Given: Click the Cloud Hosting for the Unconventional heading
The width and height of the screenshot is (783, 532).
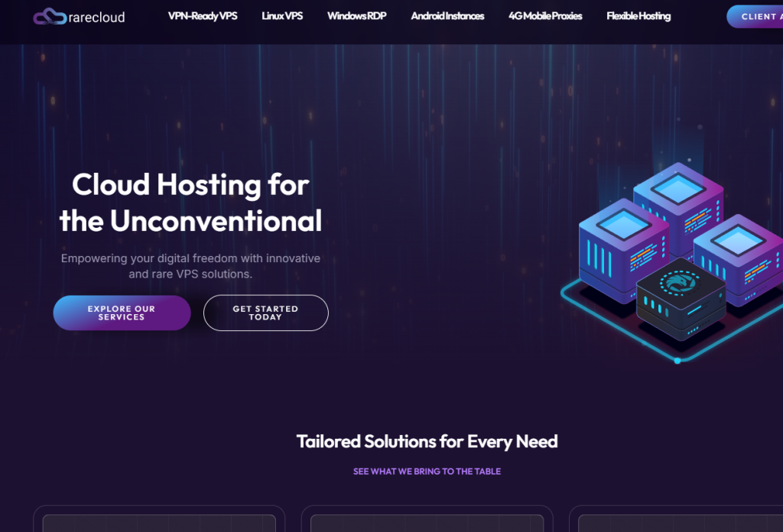Looking at the screenshot, I should 190,203.
